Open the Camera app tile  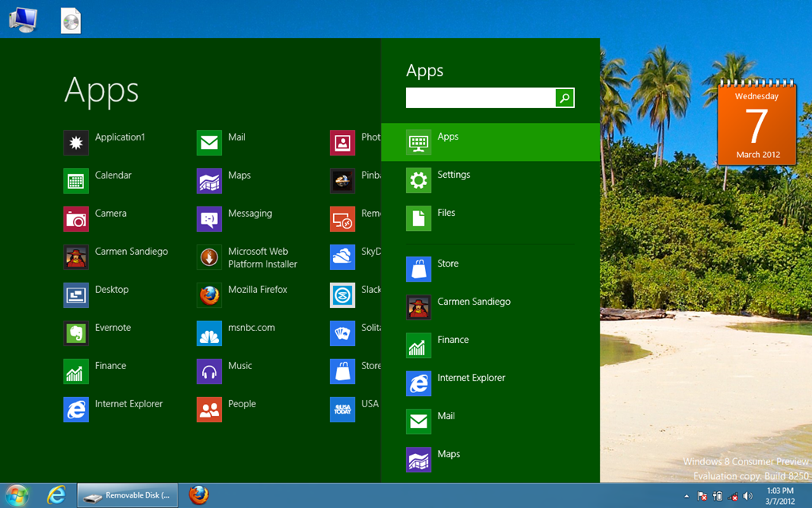point(76,219)
